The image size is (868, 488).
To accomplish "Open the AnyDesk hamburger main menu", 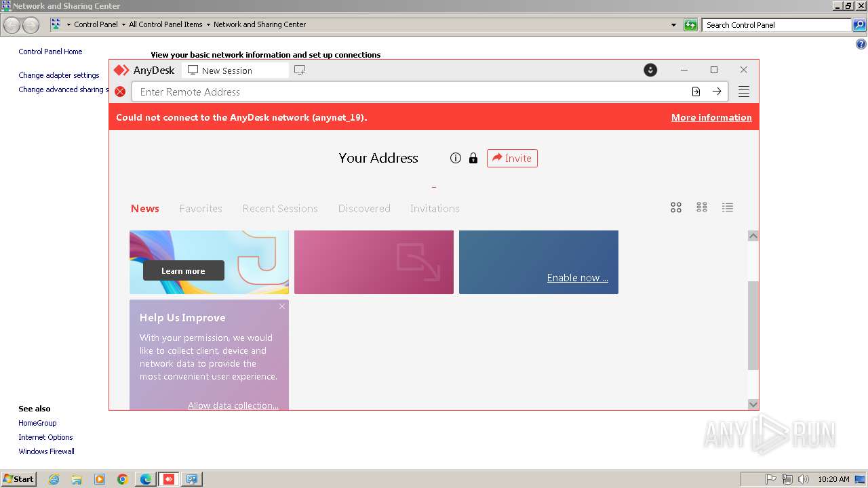I will tap(744, 91).
